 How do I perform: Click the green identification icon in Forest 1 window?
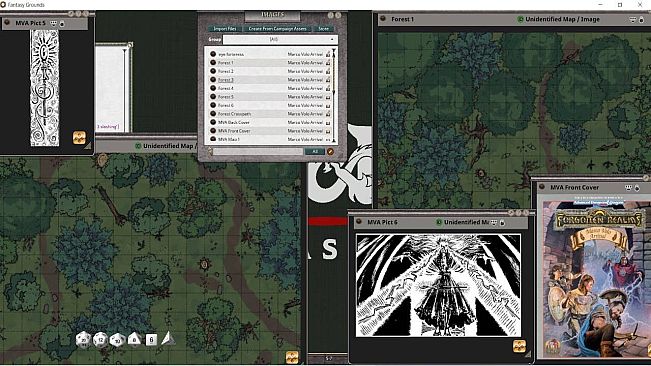(520, 19)
